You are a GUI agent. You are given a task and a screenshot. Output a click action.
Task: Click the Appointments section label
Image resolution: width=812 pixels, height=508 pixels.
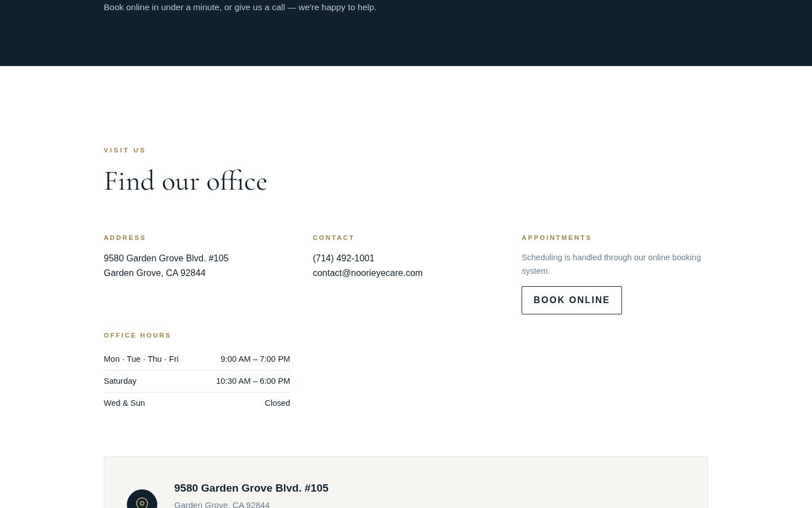tap(557, 238)
